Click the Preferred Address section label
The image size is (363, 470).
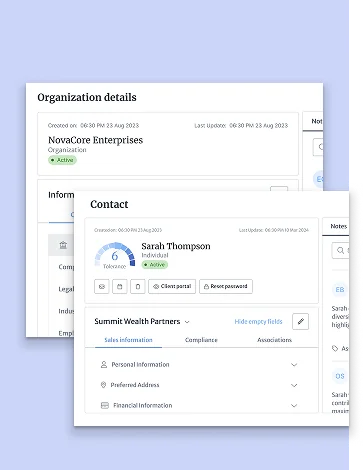click(135, 385)
